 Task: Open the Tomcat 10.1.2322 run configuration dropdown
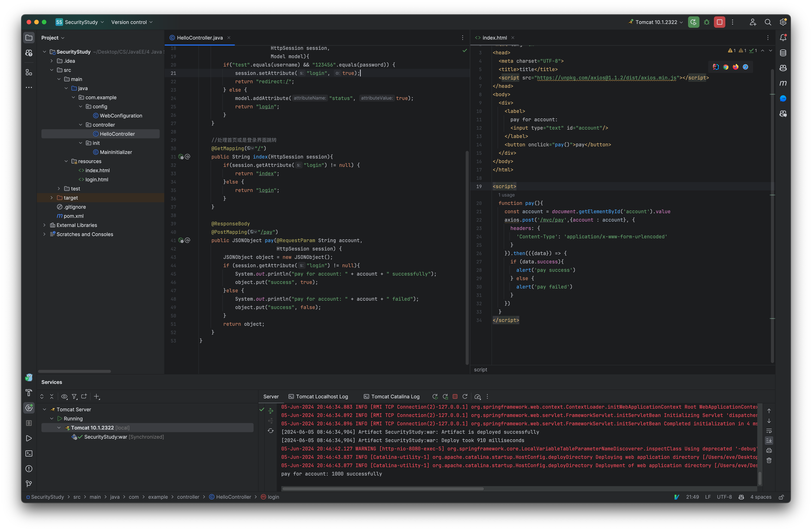(656, 22)
